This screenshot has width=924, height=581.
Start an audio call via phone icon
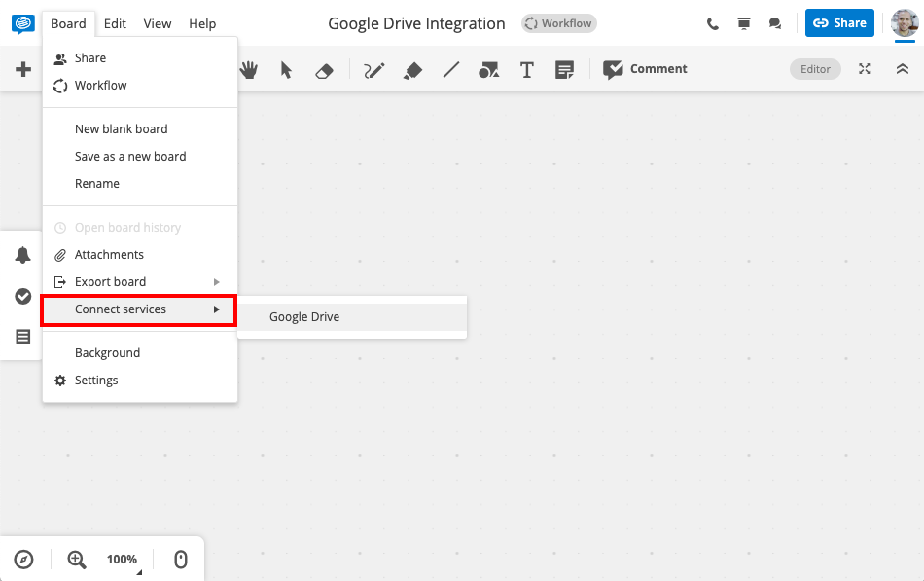click(x=712, y=23)
